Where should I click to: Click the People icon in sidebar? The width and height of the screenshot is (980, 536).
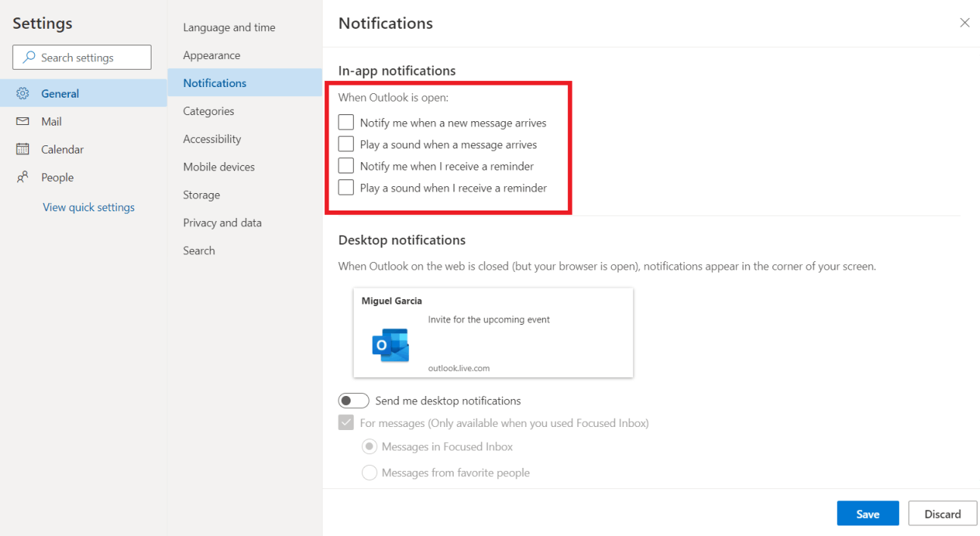23,177
